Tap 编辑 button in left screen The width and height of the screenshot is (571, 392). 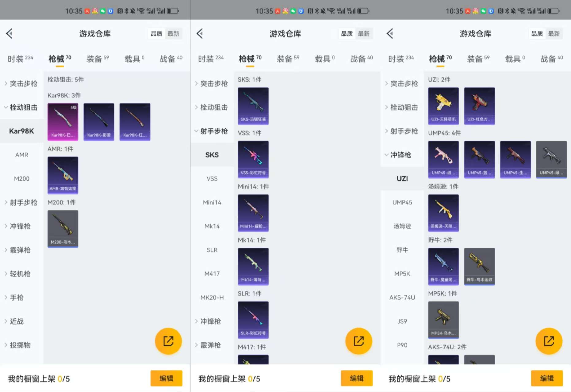[x=167, y=378]
